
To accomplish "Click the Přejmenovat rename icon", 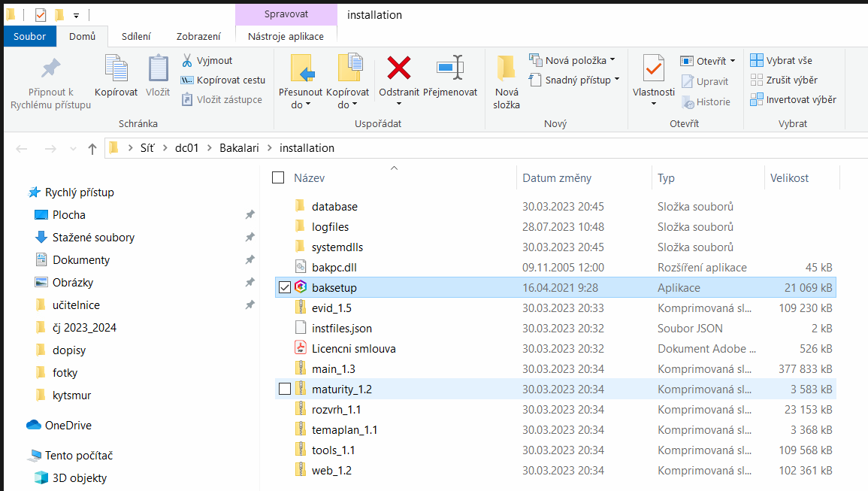I will coord(449,68).
